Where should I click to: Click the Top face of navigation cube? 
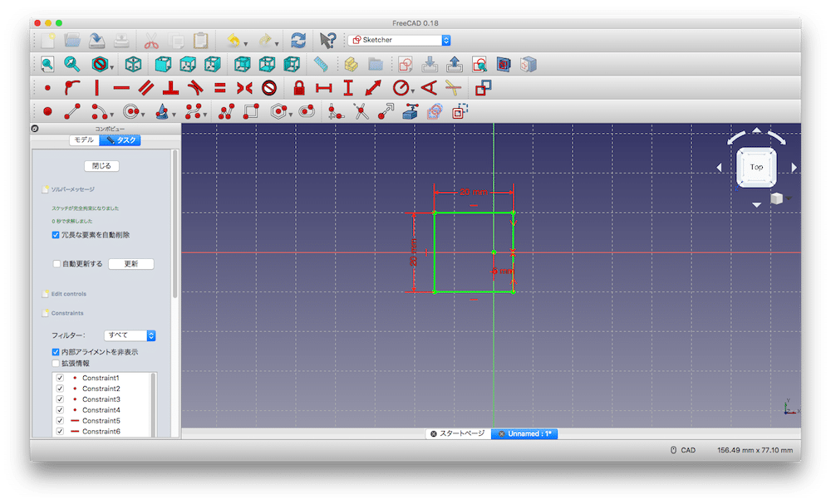756,167
